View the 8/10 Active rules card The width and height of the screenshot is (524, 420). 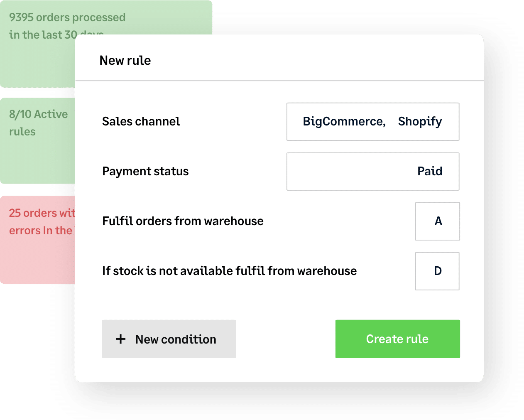pos(37,123)
